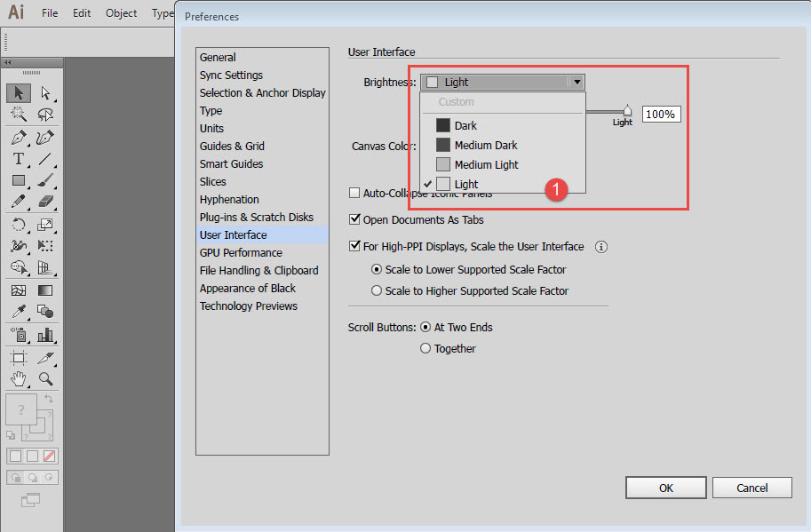Collapse the tools panel double-arrow
The height and width of the screenshot is (532, 811).
pos(8,62)
